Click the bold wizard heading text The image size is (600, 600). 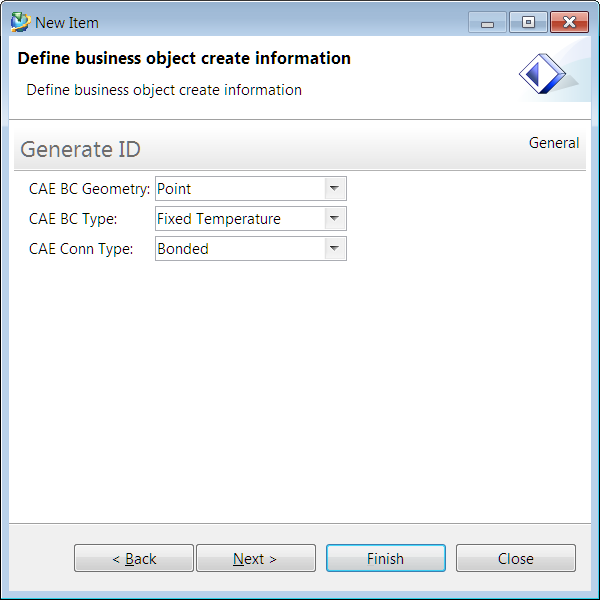pos(184,58)
